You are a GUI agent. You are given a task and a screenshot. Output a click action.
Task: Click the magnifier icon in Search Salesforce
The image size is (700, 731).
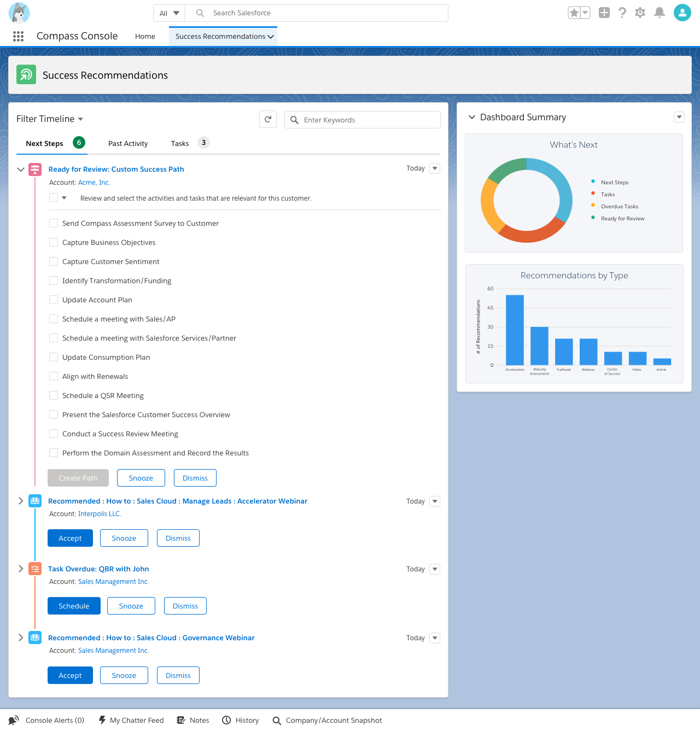(x=200, y=13)
